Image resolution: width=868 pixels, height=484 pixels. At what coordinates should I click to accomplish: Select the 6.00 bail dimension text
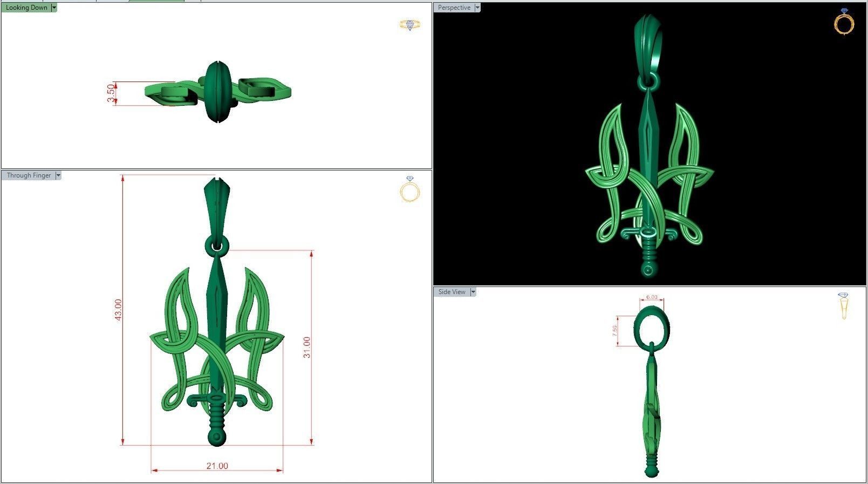click(x=652, y=297)
